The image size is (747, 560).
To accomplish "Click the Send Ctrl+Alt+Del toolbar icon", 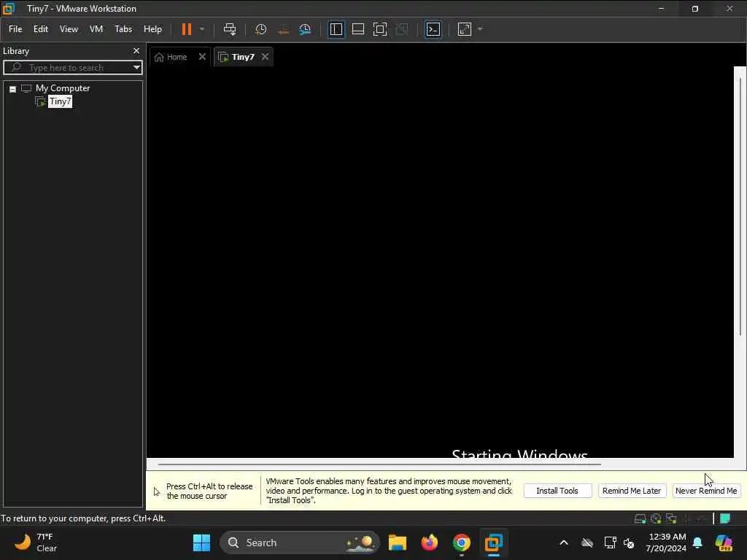I will point(230,29).
